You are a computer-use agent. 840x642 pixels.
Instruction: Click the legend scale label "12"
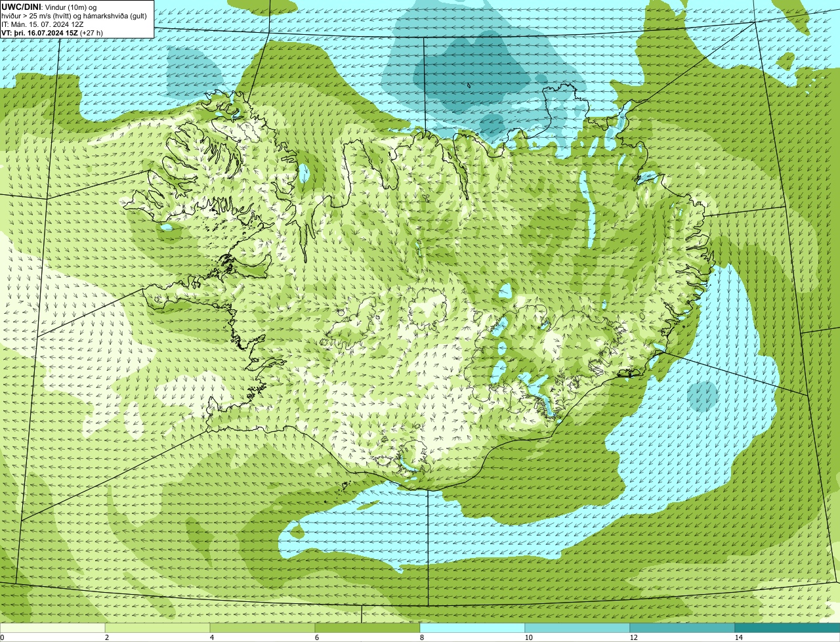[633, 637]
